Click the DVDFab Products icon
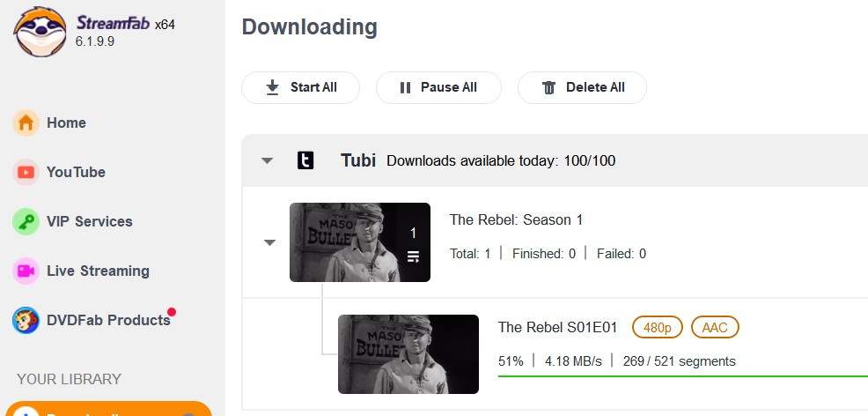 click(26, 320)
